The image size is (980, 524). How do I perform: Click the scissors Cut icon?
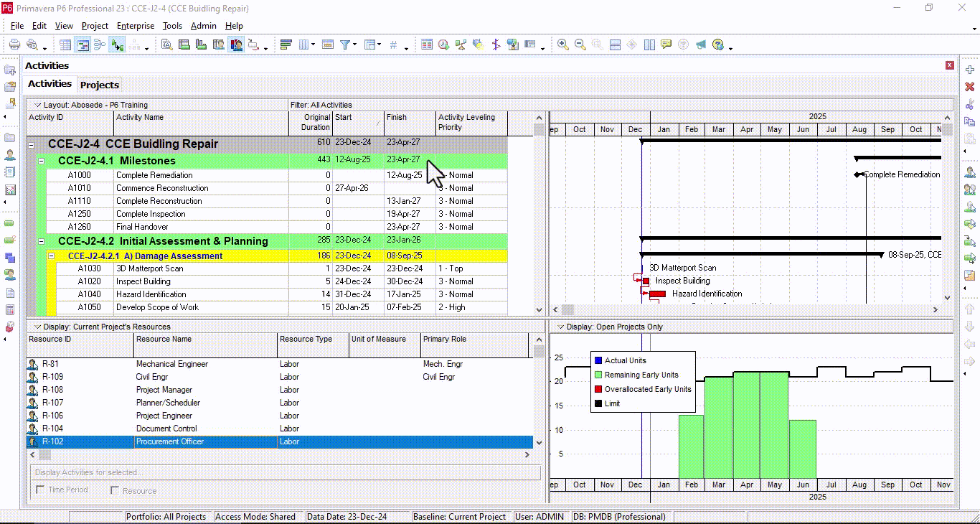pyautogui.click(x=970, y=104)
